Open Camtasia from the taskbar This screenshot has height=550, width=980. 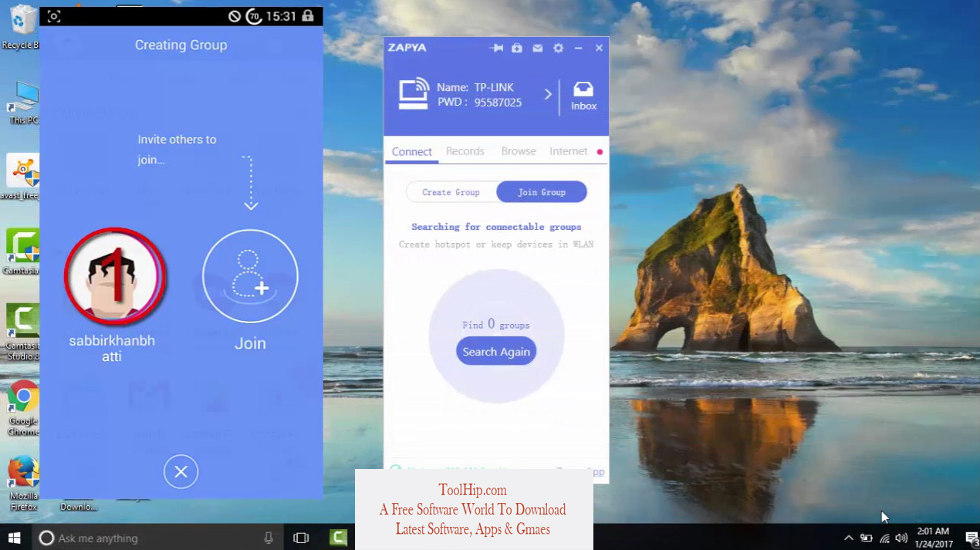click(x=337, y=538)
